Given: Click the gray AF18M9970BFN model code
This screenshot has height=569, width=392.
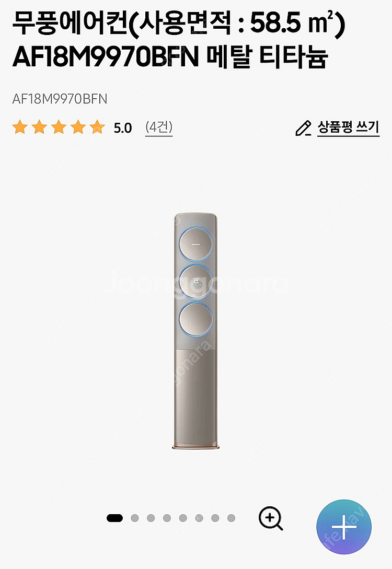Looking at the screenshot, I should point(60,99).
